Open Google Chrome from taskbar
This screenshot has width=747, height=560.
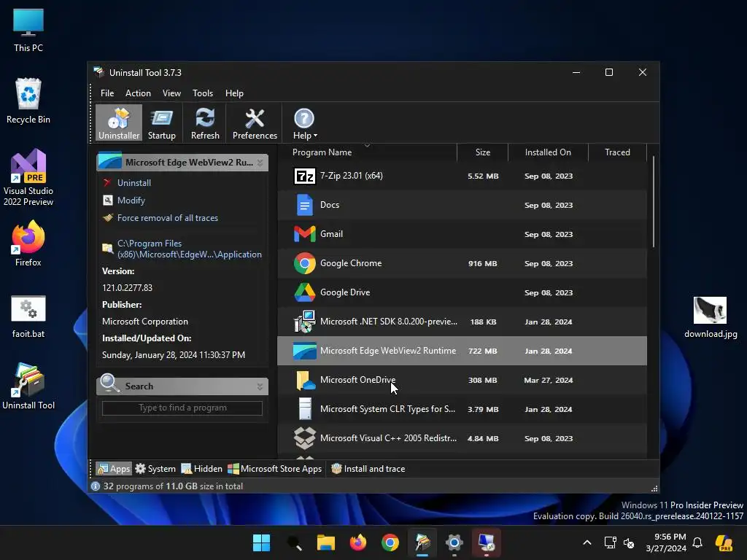(390, 542)
